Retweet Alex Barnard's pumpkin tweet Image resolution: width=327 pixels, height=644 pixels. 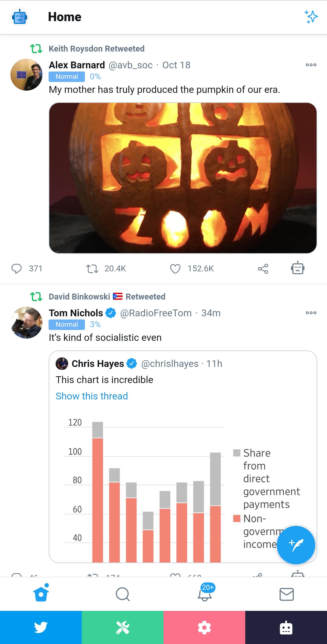coord(92,269)
